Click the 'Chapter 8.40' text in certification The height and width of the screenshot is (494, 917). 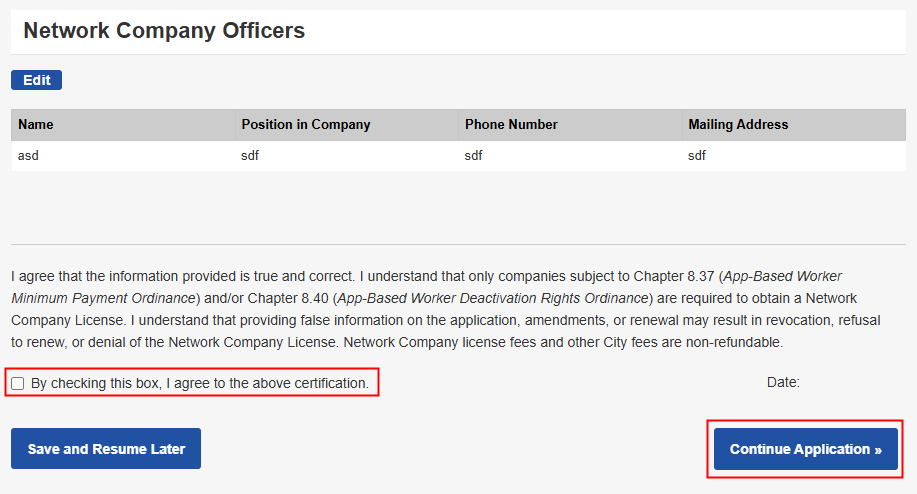click(288, 298)
